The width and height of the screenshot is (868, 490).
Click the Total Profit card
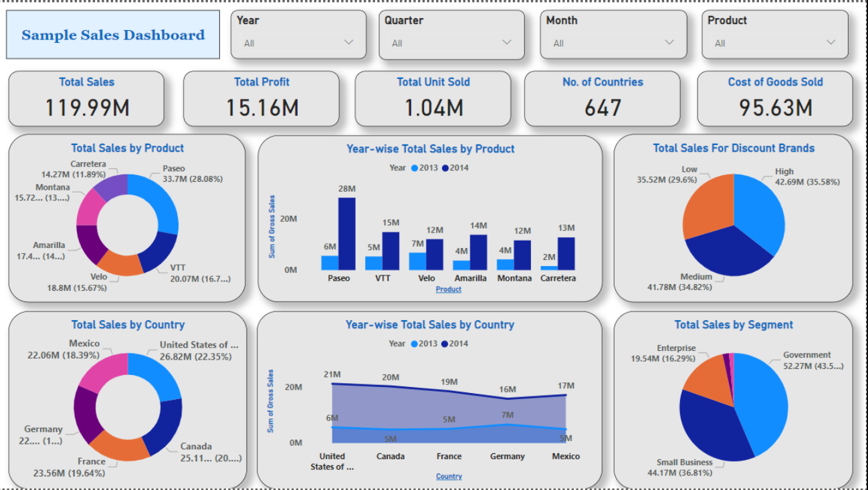(x=261, y=98)
